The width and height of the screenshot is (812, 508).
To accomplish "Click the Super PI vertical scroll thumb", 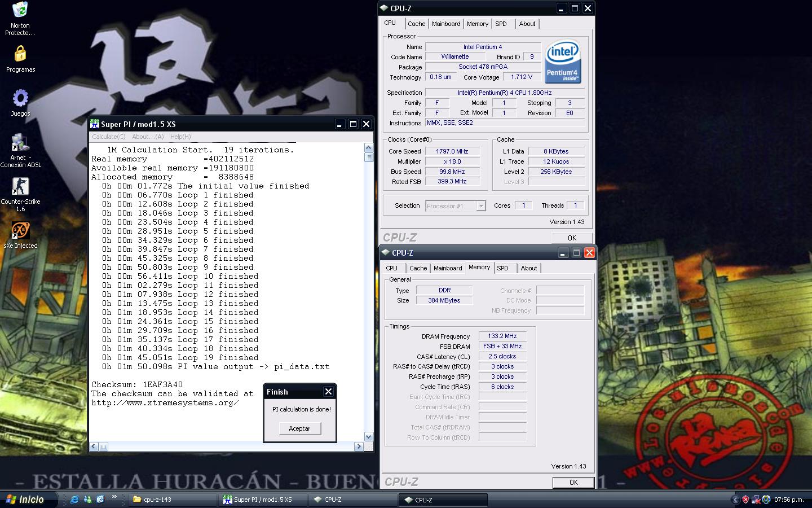I will [369, 157].
